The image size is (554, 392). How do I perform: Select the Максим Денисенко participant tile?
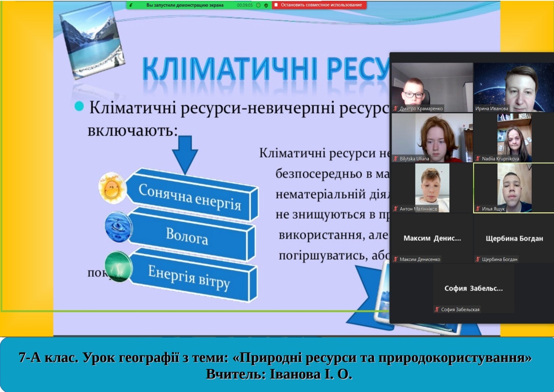coord(432,238)
